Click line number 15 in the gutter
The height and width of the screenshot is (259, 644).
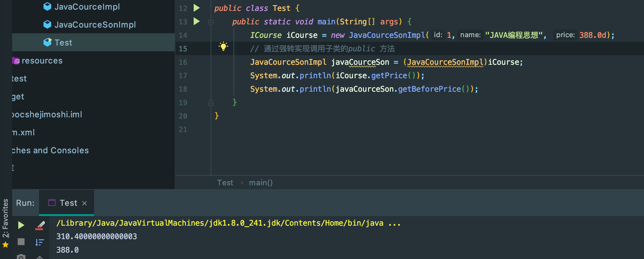(x=183, y=49)
